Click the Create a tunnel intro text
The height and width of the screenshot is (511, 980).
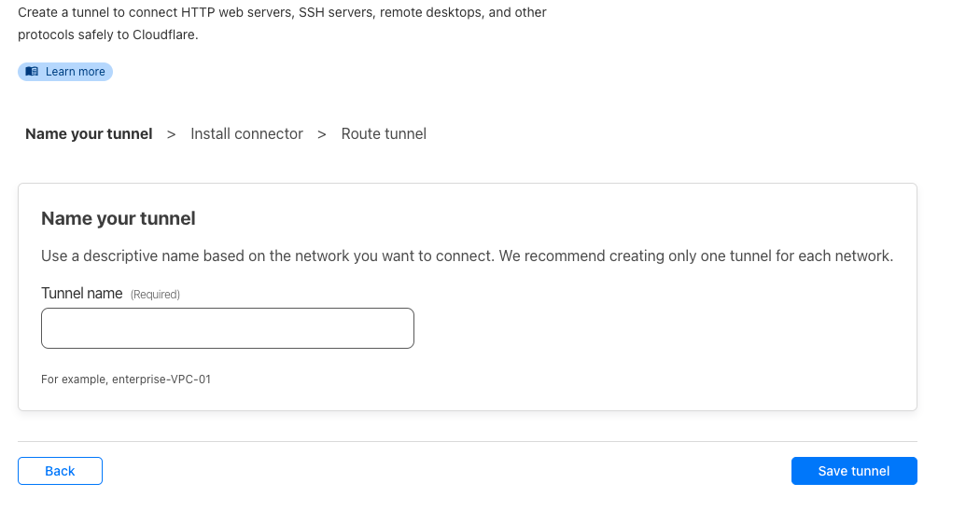[x=282, y=23]
